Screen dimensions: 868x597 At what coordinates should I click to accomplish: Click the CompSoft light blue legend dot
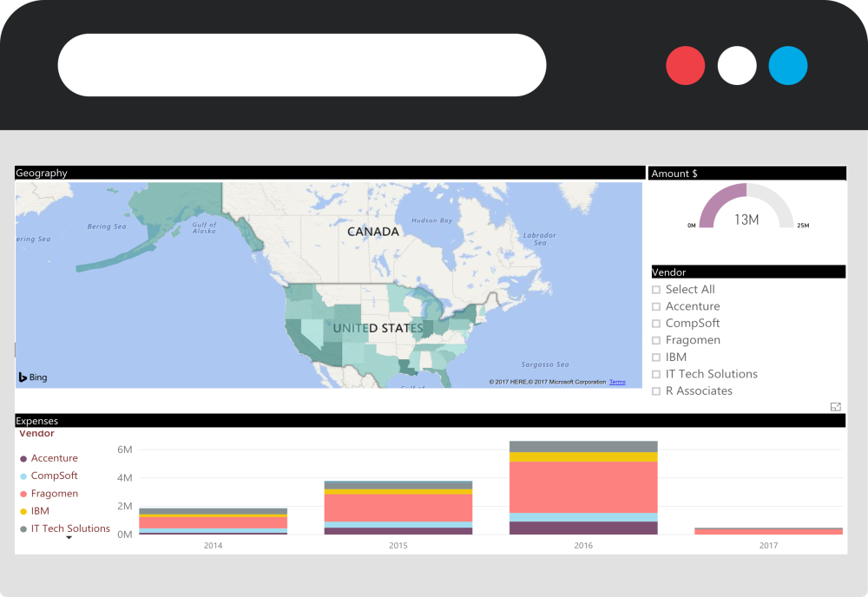tap(23, 476)
